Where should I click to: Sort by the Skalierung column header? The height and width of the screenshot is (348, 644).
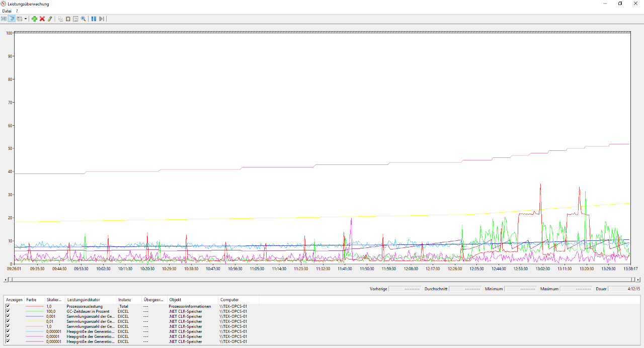coord(54,300)
